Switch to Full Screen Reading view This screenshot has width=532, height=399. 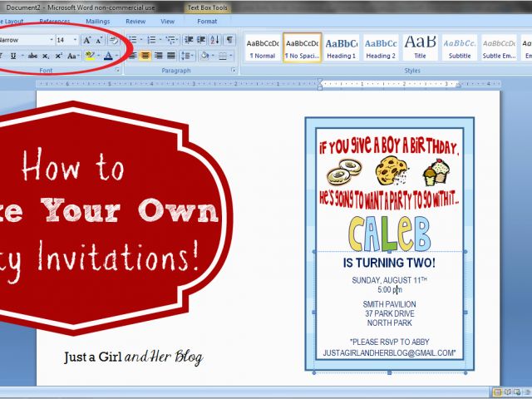(509, 392)
